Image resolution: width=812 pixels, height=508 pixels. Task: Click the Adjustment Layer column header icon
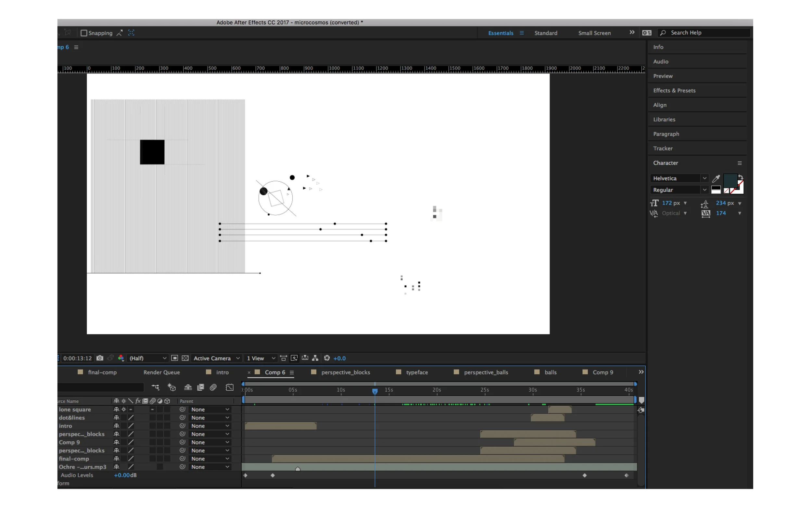[160, 401]
